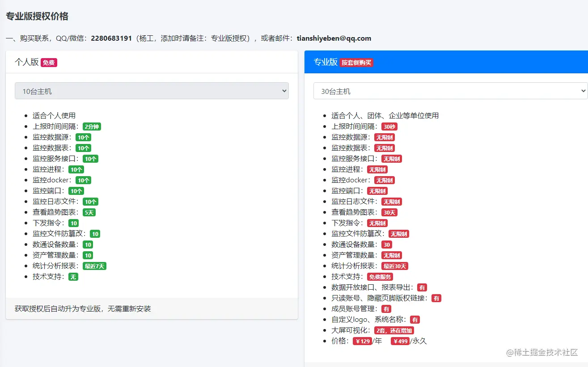Click the 有 badge for 成员账号管理
This screenshot has width=588, height=367.
[386, 309]
